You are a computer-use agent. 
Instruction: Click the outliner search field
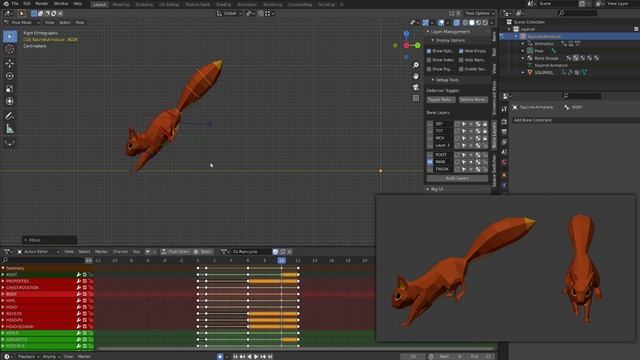577,13
